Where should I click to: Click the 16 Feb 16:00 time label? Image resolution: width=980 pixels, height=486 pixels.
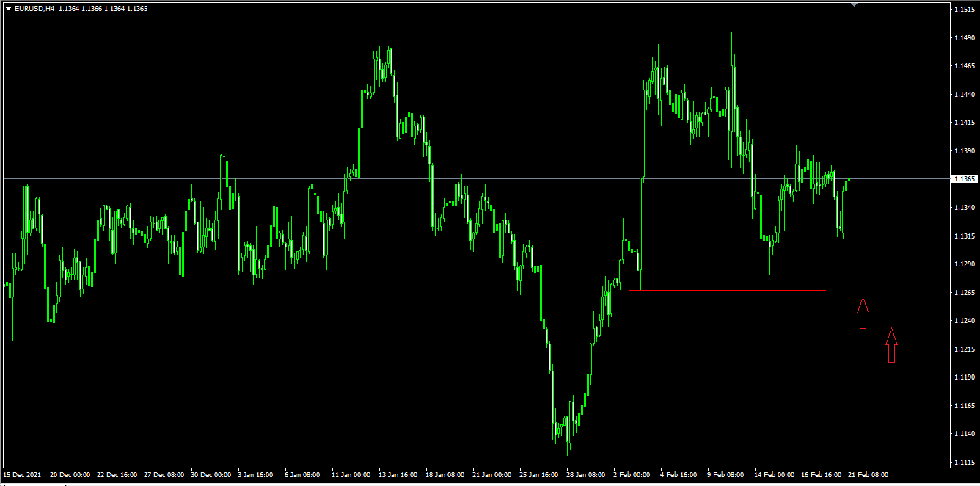point(822,475)
